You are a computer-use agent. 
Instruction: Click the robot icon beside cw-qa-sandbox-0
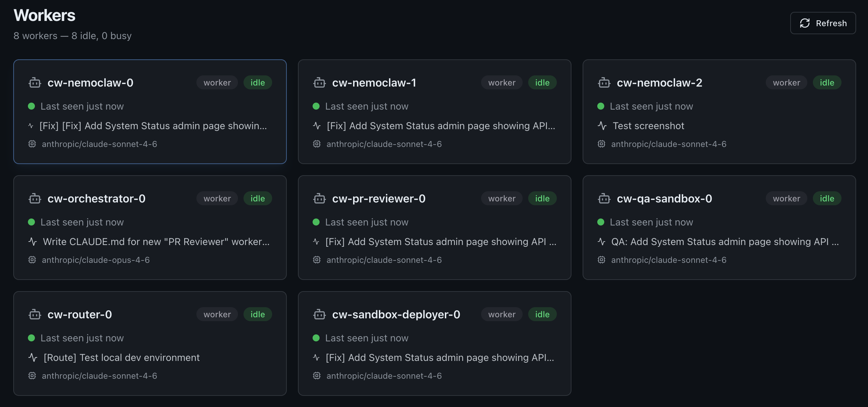(x=604, y=199)
